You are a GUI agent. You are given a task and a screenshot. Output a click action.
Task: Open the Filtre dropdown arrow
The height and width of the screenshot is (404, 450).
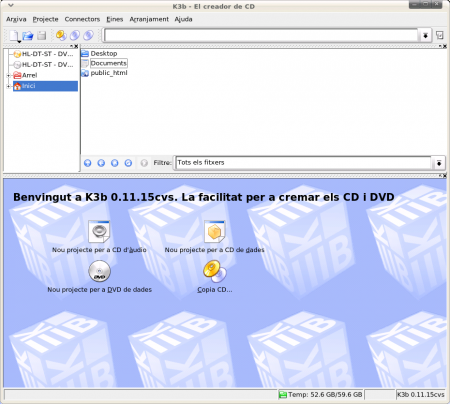pyautogui.click(x=439, y=163)
